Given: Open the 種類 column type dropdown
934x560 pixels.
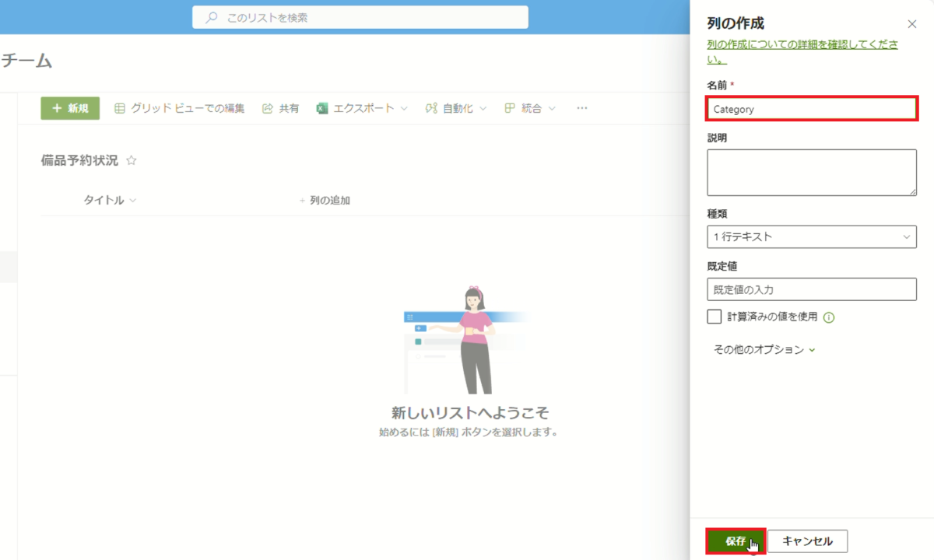Looking at the screenshot, I should [812, 237].
